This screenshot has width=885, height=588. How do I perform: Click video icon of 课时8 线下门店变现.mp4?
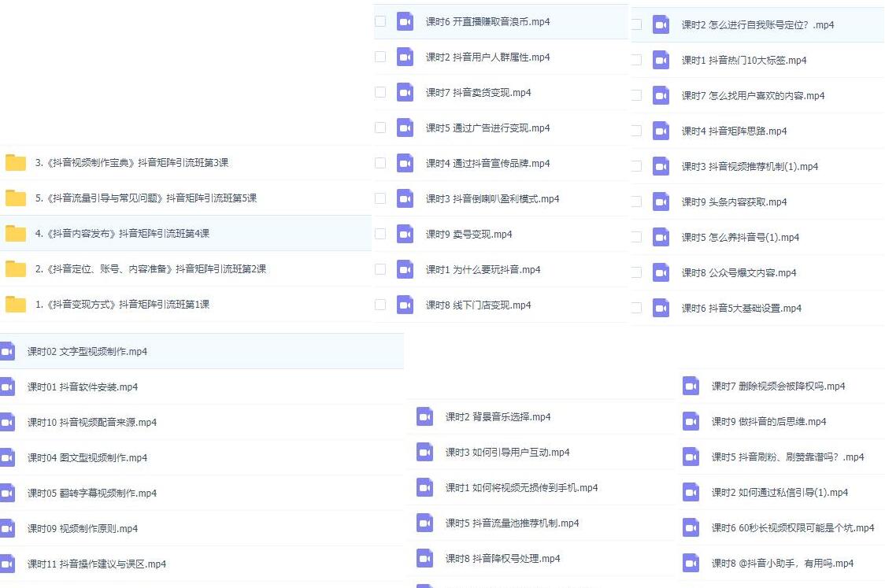click(405, 305)
